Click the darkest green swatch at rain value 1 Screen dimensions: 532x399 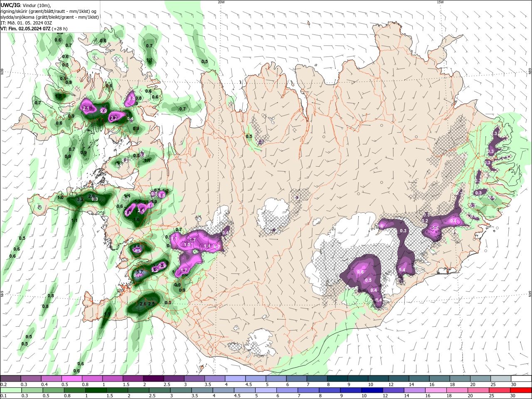[96, 390]
